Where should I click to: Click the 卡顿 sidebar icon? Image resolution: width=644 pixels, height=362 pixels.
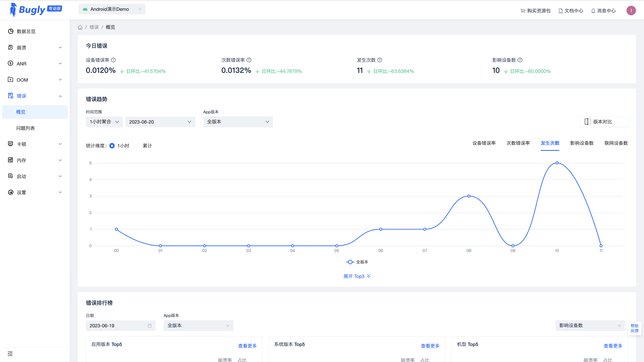10,144
